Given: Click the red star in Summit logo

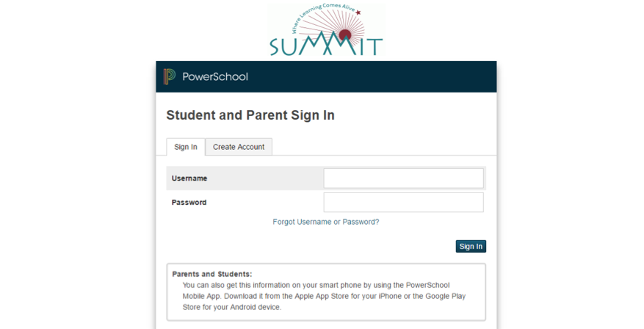Looking at the screenshot, I should pyautogui.click(x=358, y=12).
